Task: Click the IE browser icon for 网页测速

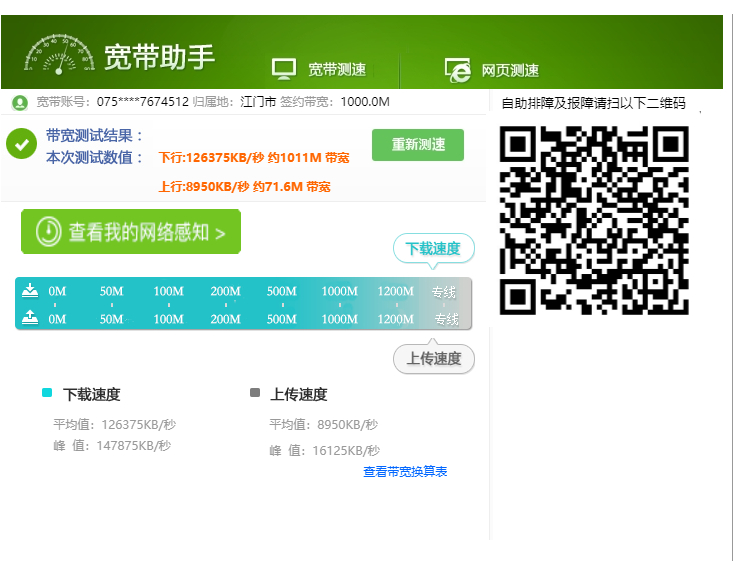Action: 457,70
